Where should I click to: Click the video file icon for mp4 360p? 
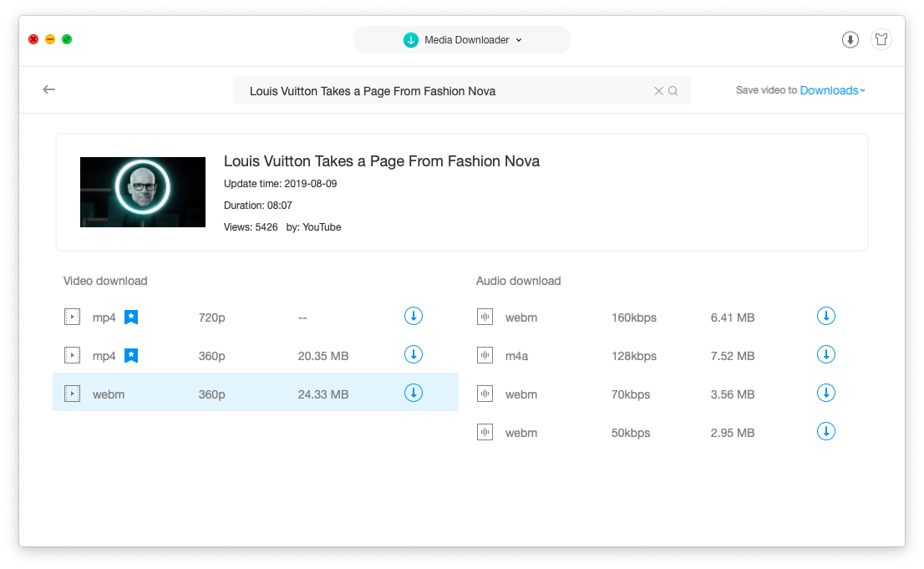point(72,356)
